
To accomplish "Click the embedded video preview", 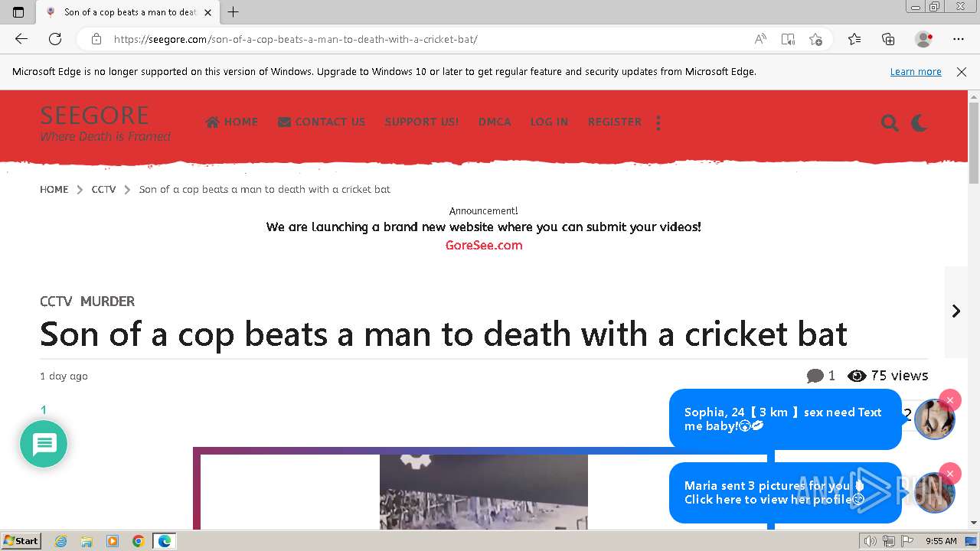I will coord(484,491).
